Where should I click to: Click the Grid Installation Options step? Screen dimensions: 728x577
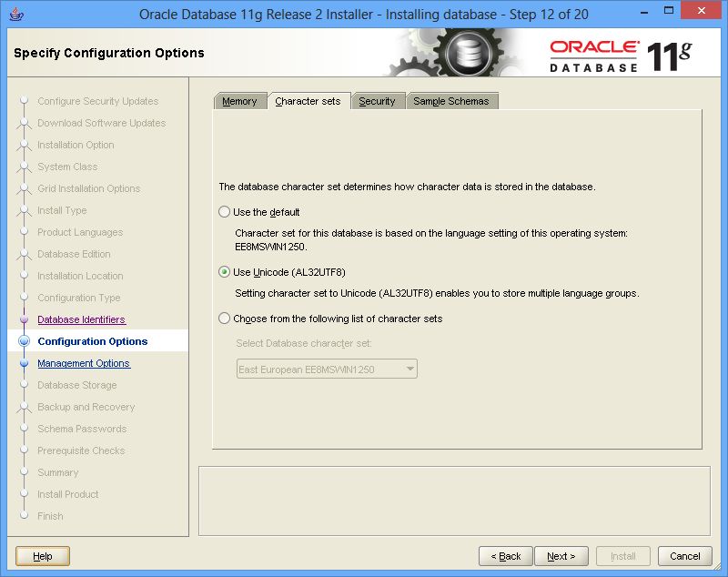pyautogui.click(x=88, y=188)
